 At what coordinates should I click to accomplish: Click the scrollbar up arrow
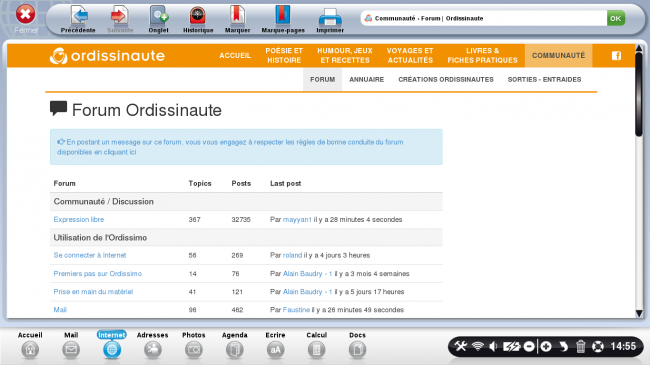point(639,48)
